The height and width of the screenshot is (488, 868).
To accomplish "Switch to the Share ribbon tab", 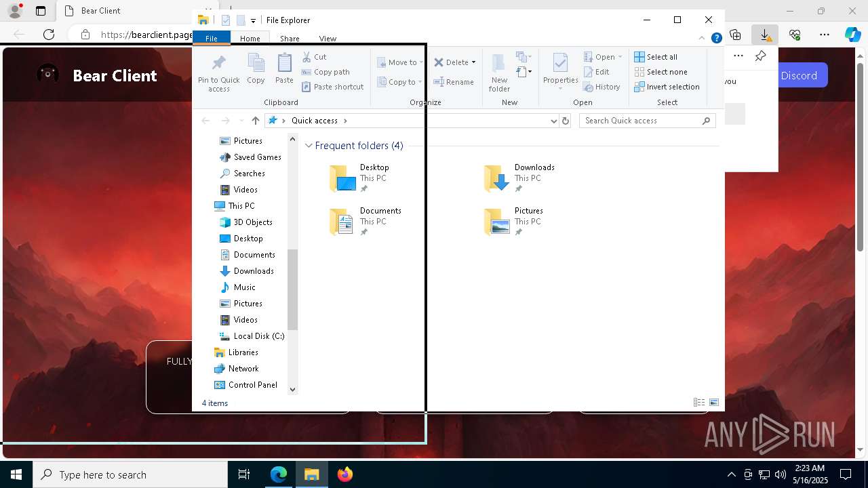I will point(290,39).
